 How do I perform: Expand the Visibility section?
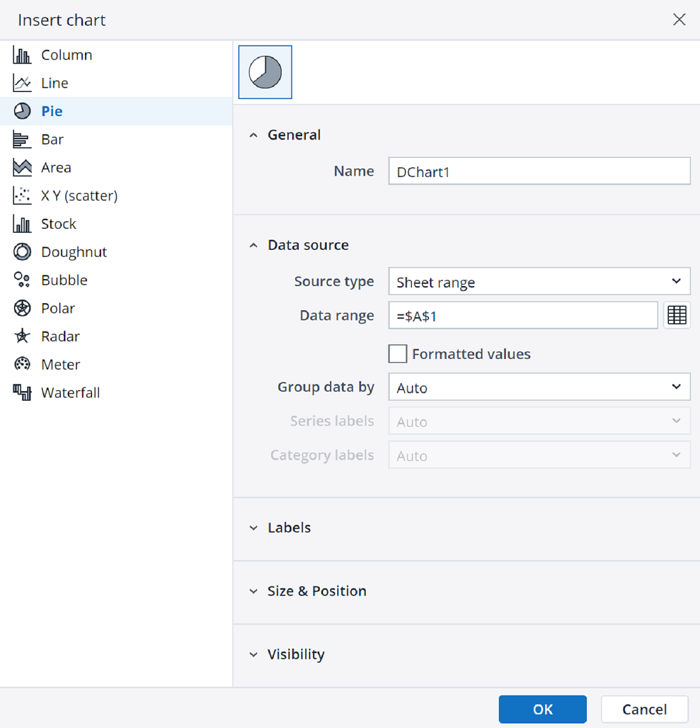[253, 654]
